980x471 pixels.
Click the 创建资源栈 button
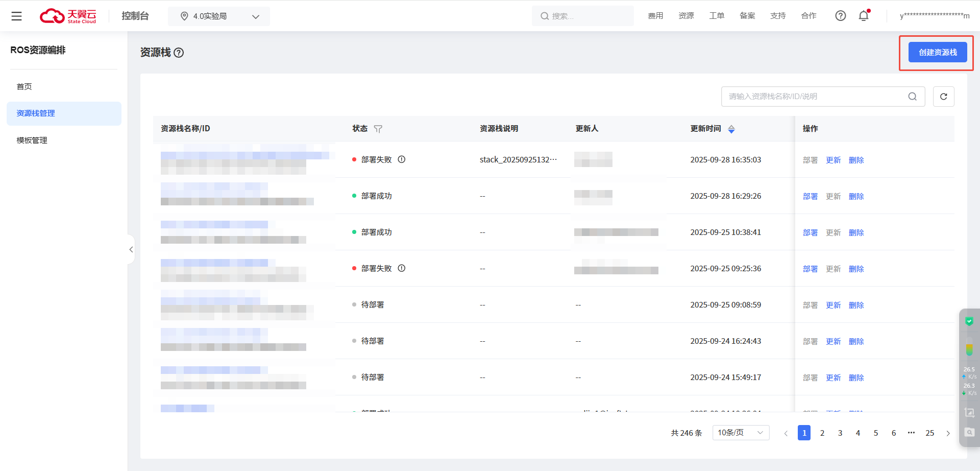(937, 53)
